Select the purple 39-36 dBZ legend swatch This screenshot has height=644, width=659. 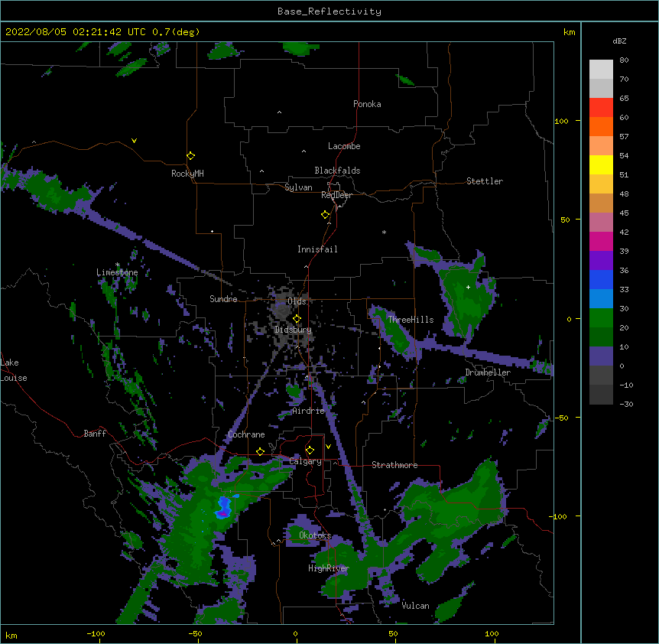[601, 260]
